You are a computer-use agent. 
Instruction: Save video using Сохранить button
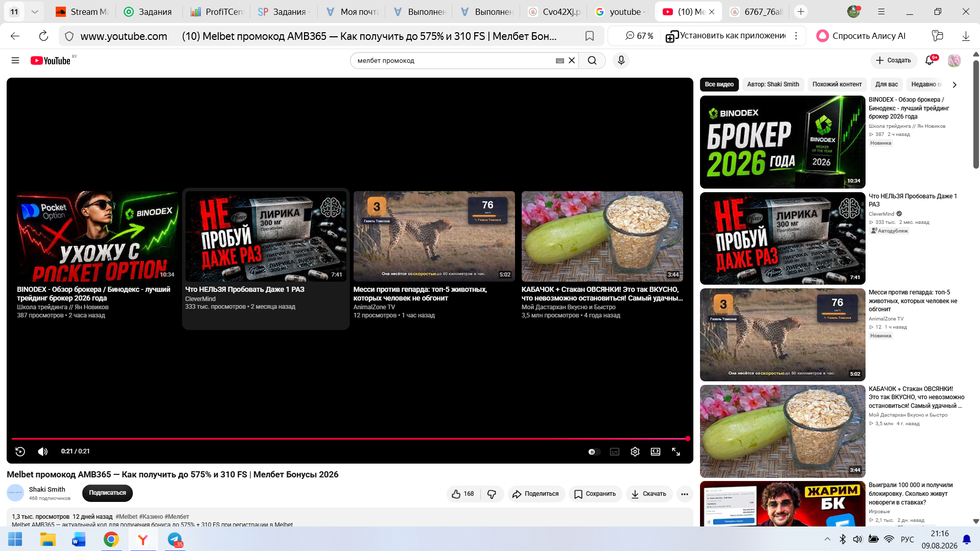(x=595, y=494)
